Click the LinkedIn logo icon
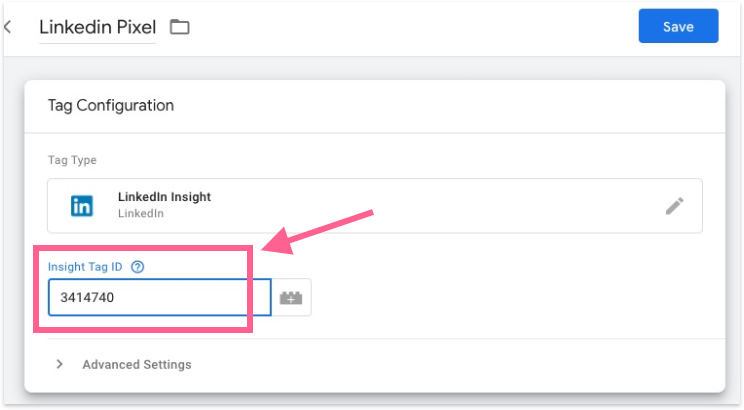Screen dimensions: 744x410 point(82,206)
